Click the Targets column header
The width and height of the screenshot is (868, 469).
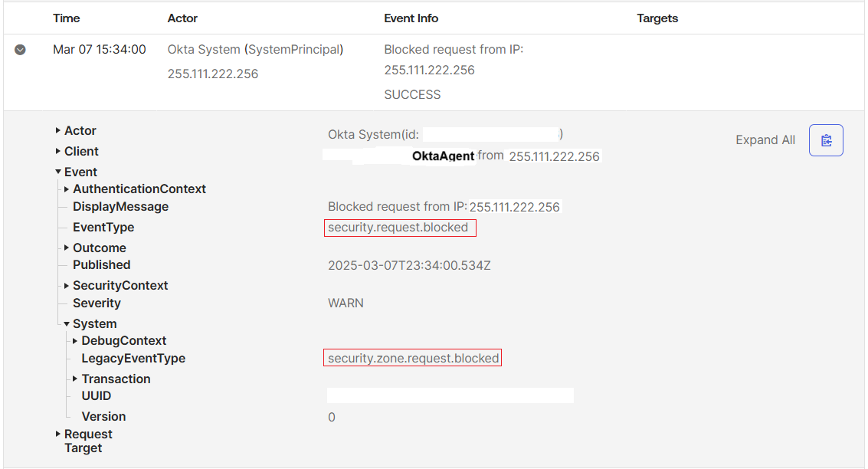point(657,18)
